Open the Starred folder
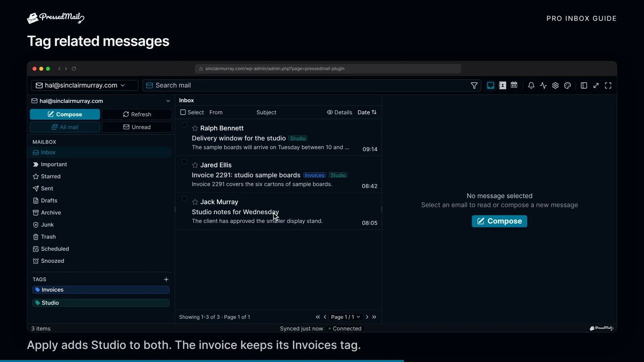The width and height of the screenshot is (644, 362). coord(101,176)
